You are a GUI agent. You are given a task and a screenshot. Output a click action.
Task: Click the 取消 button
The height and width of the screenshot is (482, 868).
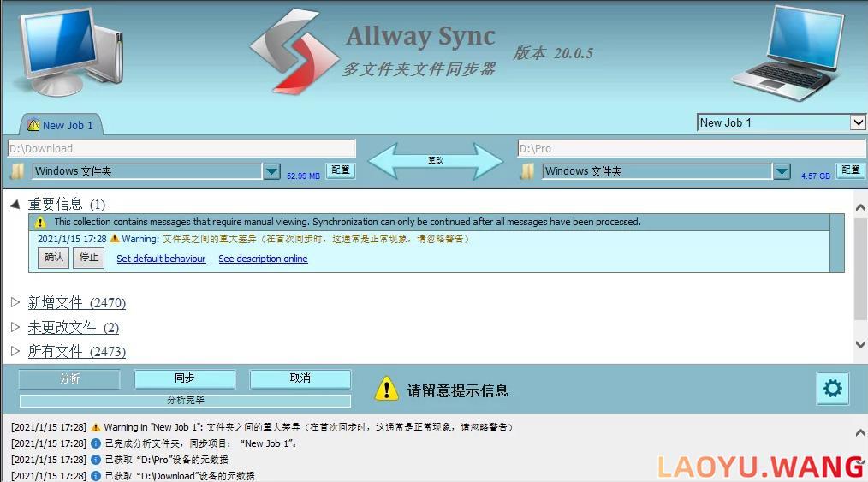(x=300, y=378)
